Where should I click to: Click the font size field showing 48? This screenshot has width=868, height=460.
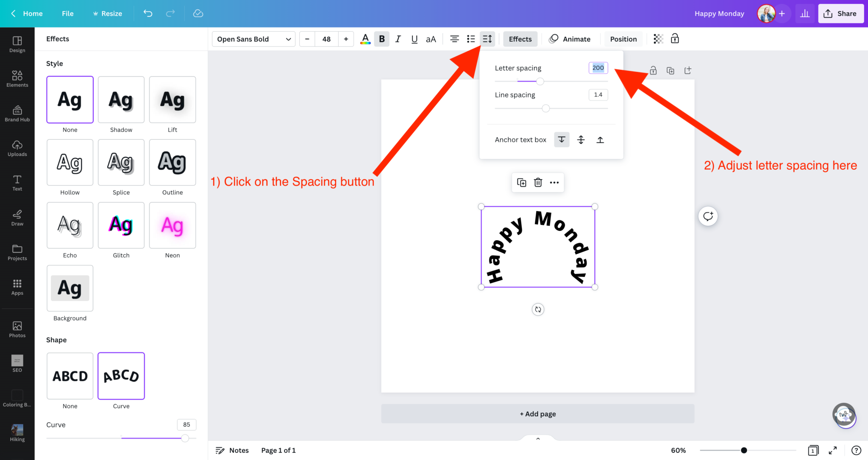pos(326,39)
